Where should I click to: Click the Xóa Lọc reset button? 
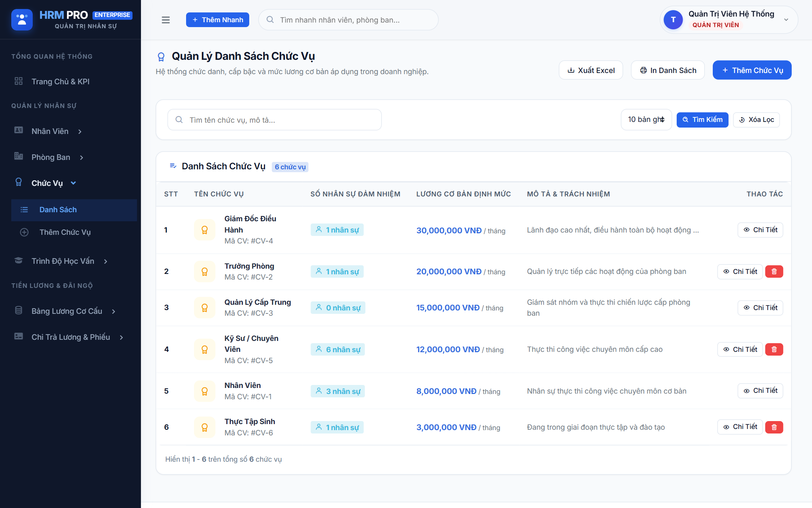[x=756, y=120]
